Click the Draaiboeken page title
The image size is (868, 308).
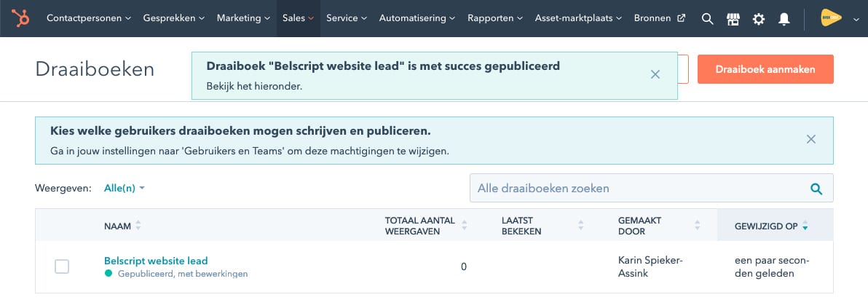(95, 69)
